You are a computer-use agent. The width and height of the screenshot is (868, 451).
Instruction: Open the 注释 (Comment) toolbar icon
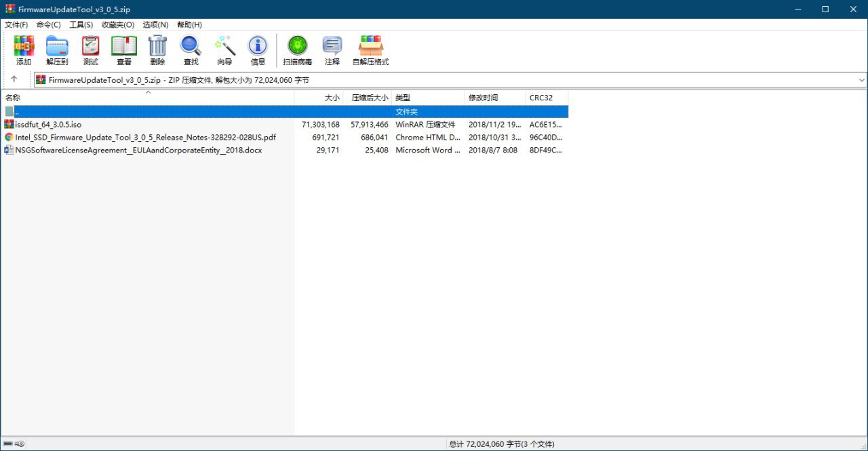pos(332,51)
